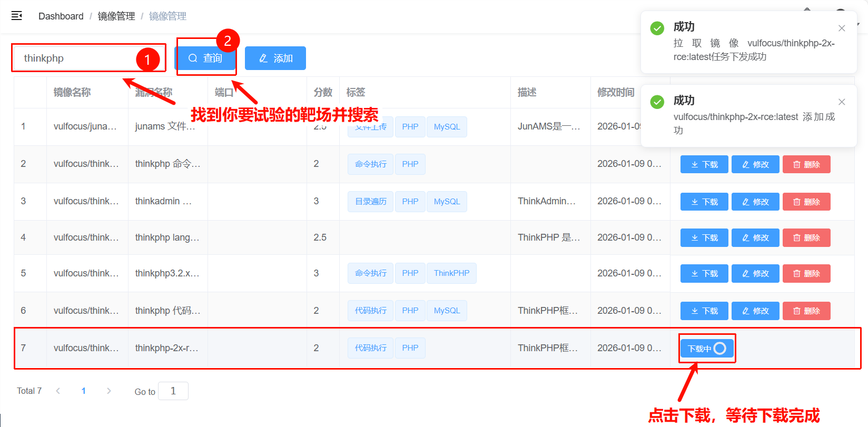This screenshot has width=868, height=427.
Task: Click the ThinkPHP tag in row 5
Action: click(451, 273)
